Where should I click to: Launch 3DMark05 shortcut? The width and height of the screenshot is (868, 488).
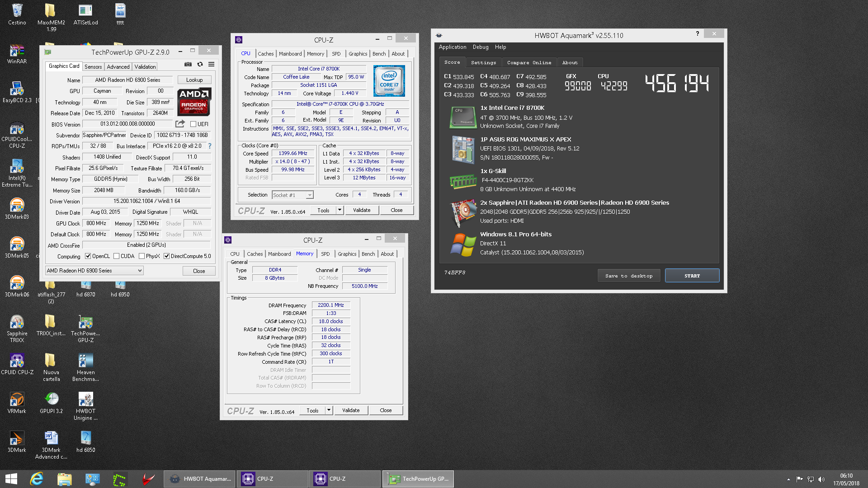click(17, 248)
